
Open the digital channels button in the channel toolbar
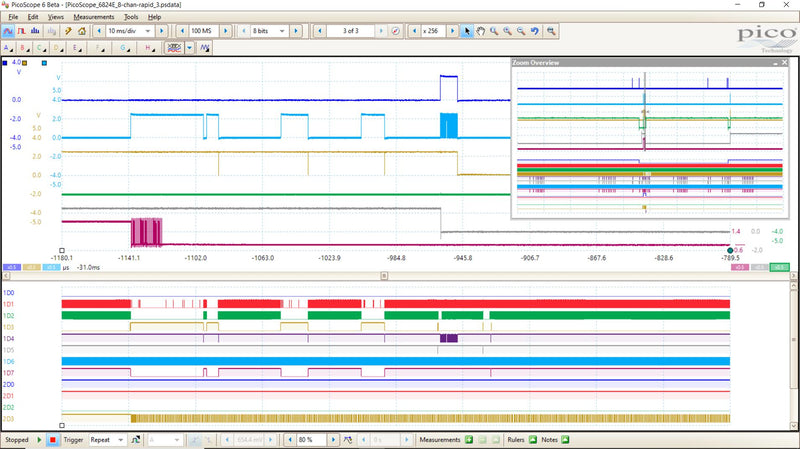coord(176,47)
